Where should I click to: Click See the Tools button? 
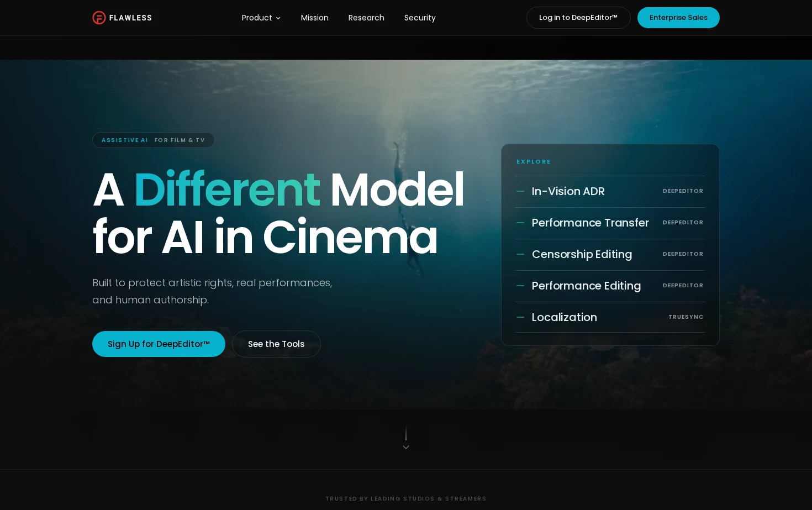[x=276, y=344]
